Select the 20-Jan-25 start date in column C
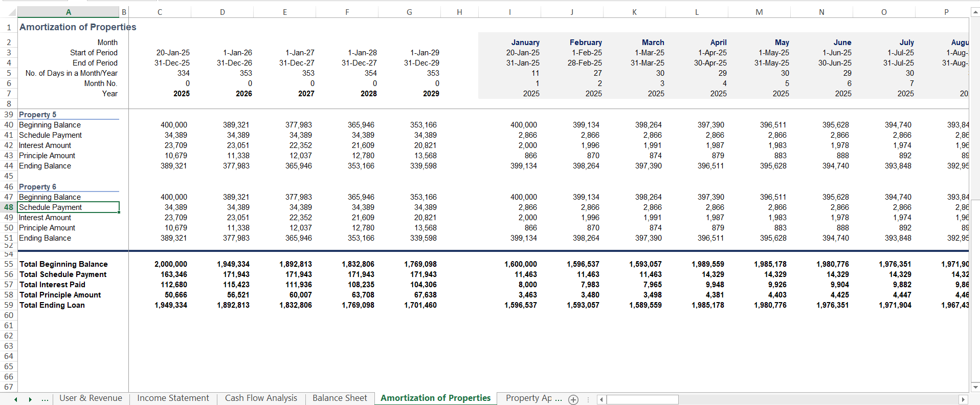The width and height of the screenshot is (980, 405). coord(160,53)
